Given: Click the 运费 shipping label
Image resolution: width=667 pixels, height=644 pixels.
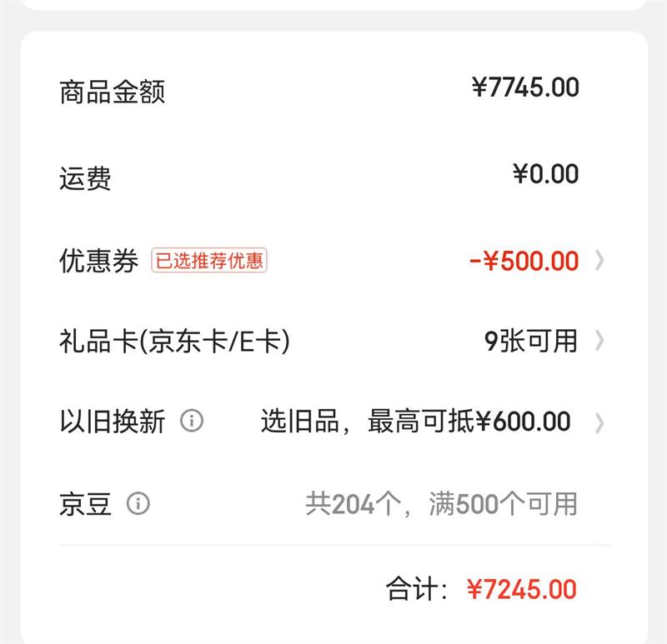Looking at the screenshot, I should (x=85, y=178).
